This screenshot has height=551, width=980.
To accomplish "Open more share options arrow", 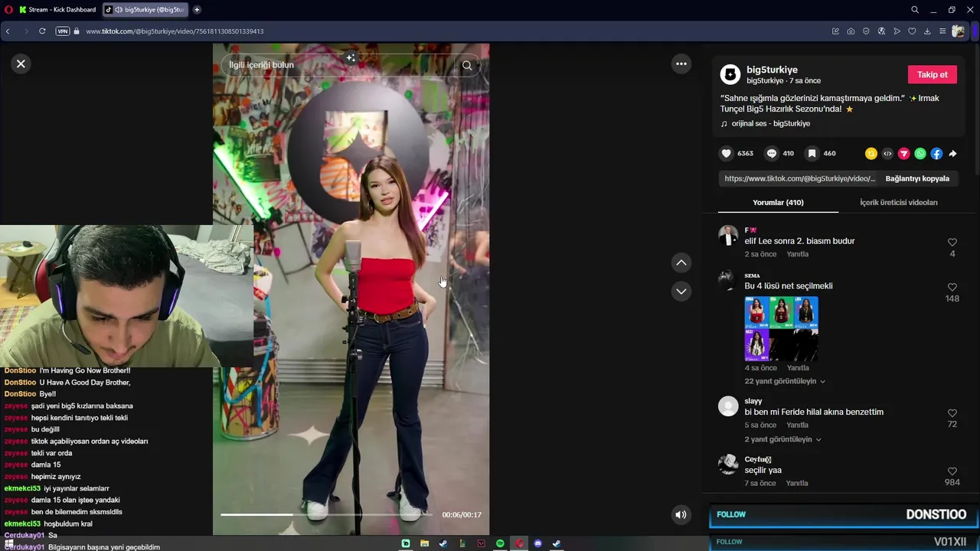I will point(952,154).
